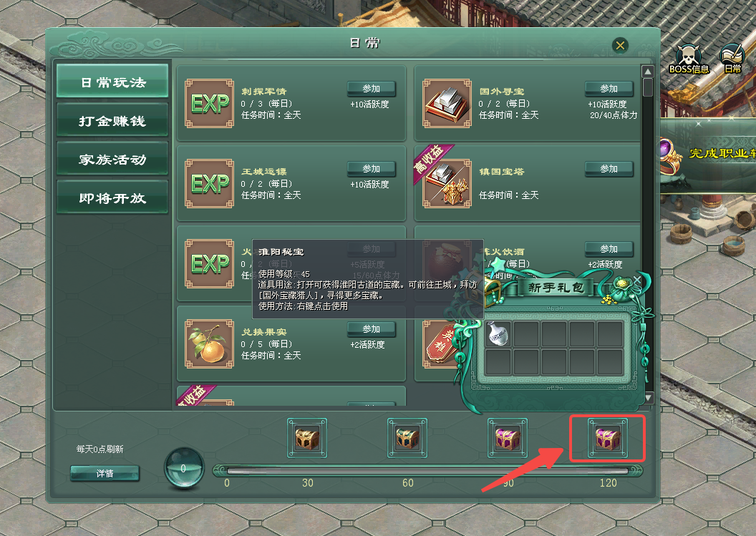Click the activity progress bar

pyautogui.click(x=427, y=471)
